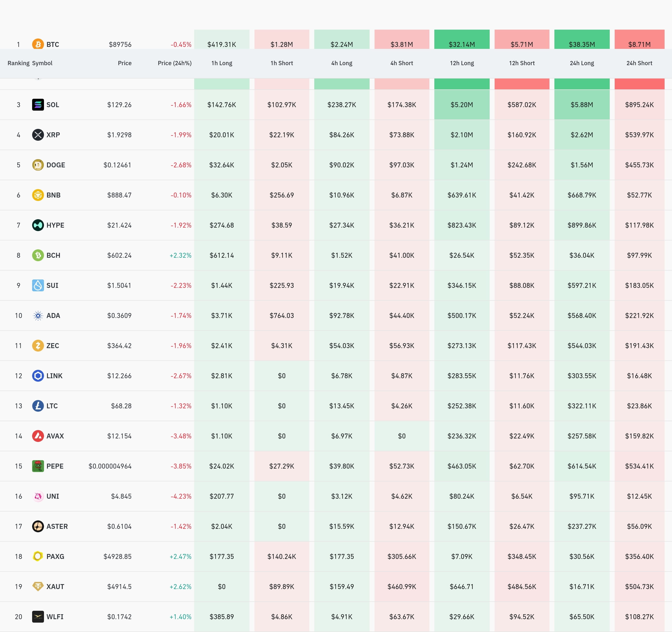The width and height of the screenshot is (672, 632).
Task: Sort by the Price column header
Action: tap(125, 63)
